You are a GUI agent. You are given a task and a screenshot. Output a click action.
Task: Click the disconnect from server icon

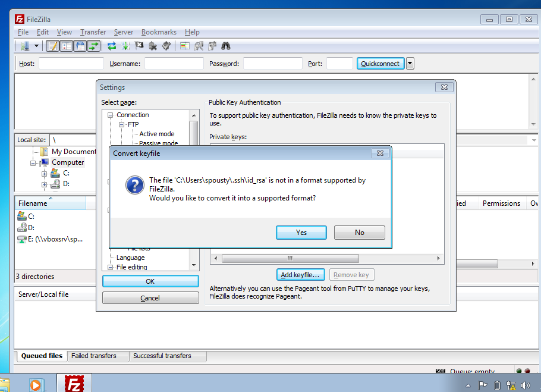(153, 46)
